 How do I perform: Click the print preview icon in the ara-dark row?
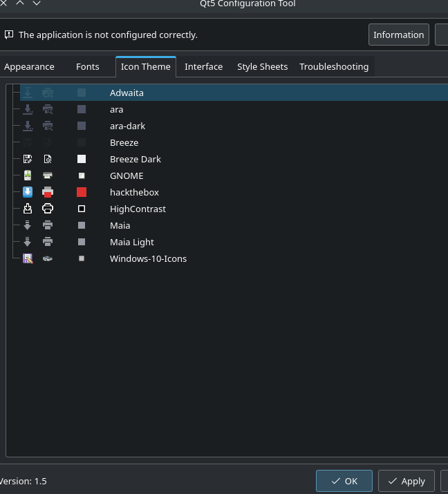pos(48,126)
